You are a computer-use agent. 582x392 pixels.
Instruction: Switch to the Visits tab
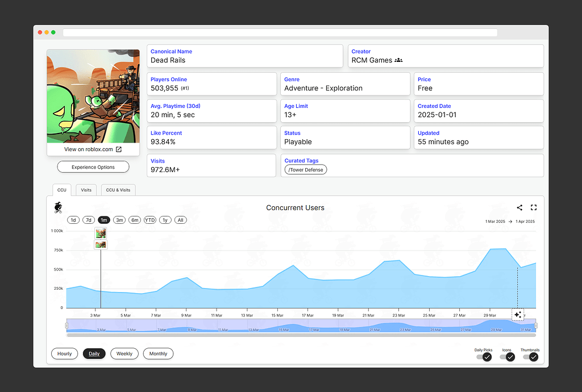click(86, 190)
